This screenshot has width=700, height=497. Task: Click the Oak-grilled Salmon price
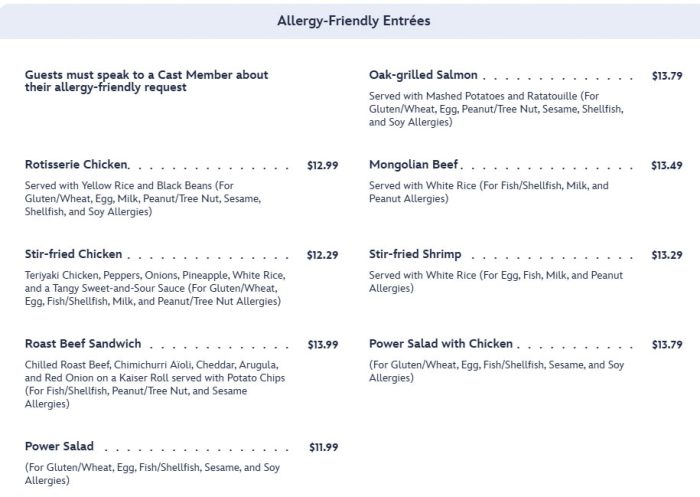(x=666, y=76)
